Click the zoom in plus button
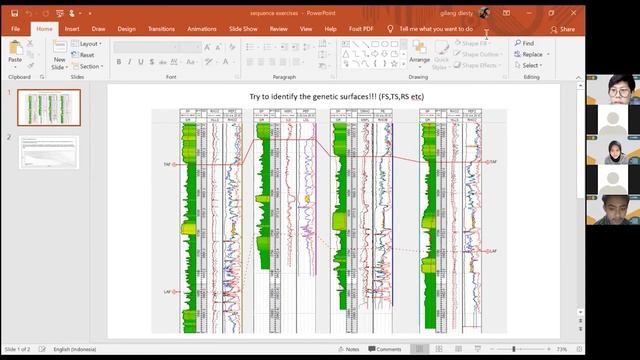The height and width of the screenshot is (360, 640). 549,349
